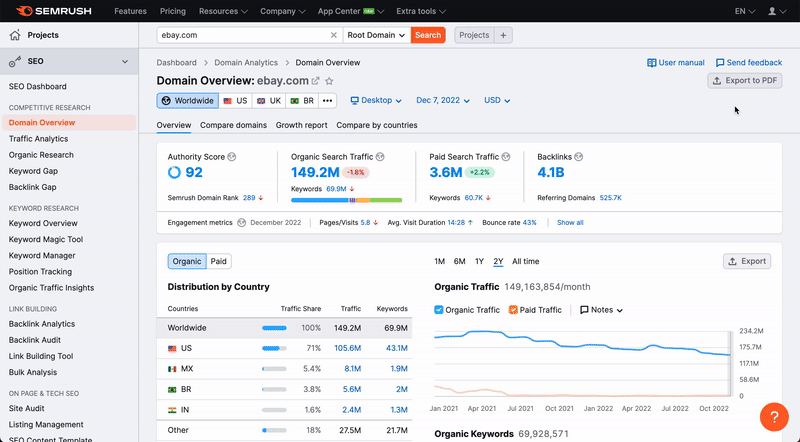Open more countries ellipsis button
This screenshot has height=442, width=800.
[328, 101]
